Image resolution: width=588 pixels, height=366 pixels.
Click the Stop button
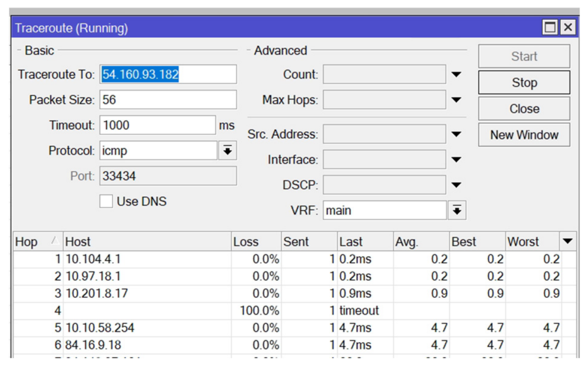pos(524,83)
